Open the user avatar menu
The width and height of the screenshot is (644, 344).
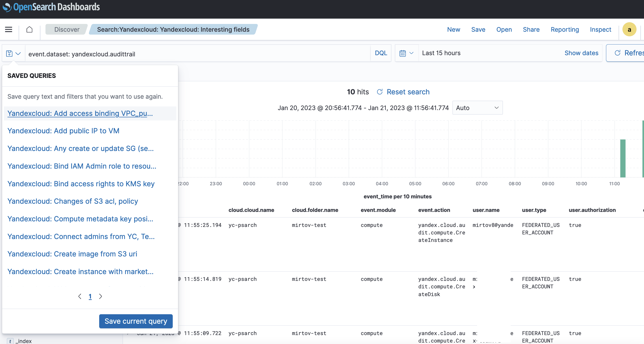629,29
